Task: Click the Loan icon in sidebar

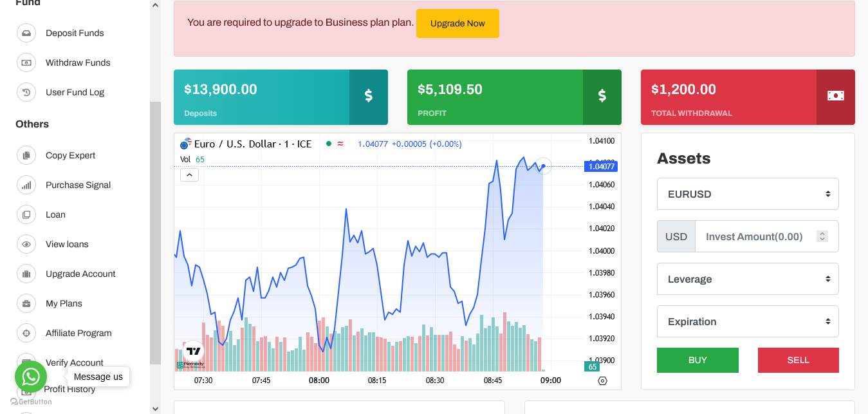Action: [x=26, y=214]
